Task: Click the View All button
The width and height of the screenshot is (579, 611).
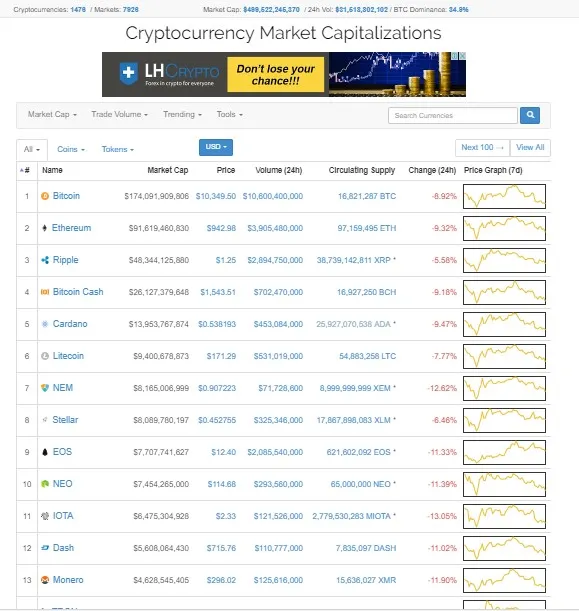Action: [x=530, y=147]
